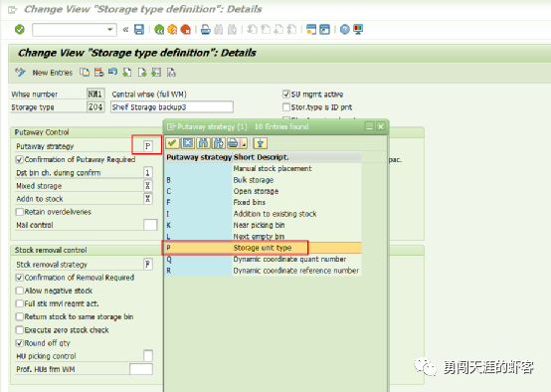Image resolution: width=551 pixels, height=392 pixels.
Task: Open the Help question mark icon
Action: click(x=345, y=30)
